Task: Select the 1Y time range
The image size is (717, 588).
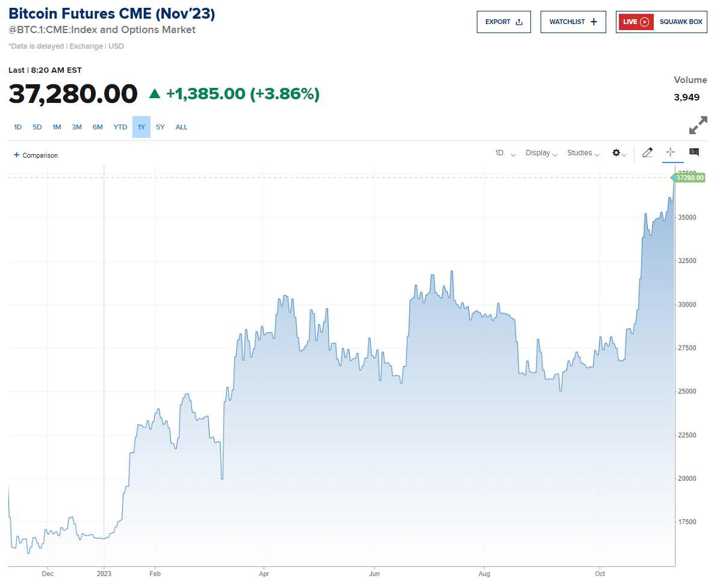Action: [141, 127]
